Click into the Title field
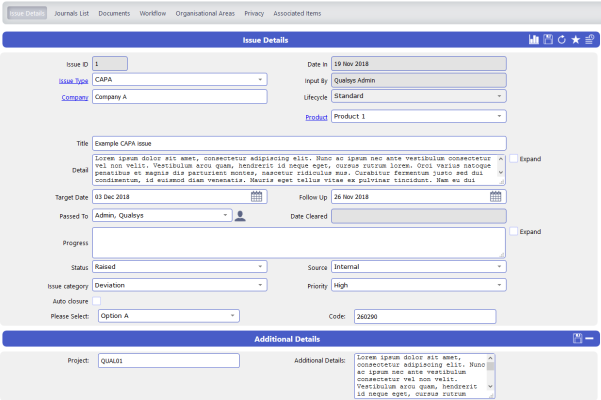Viewport: 601px width, 400px height. (x=299, y=143)
